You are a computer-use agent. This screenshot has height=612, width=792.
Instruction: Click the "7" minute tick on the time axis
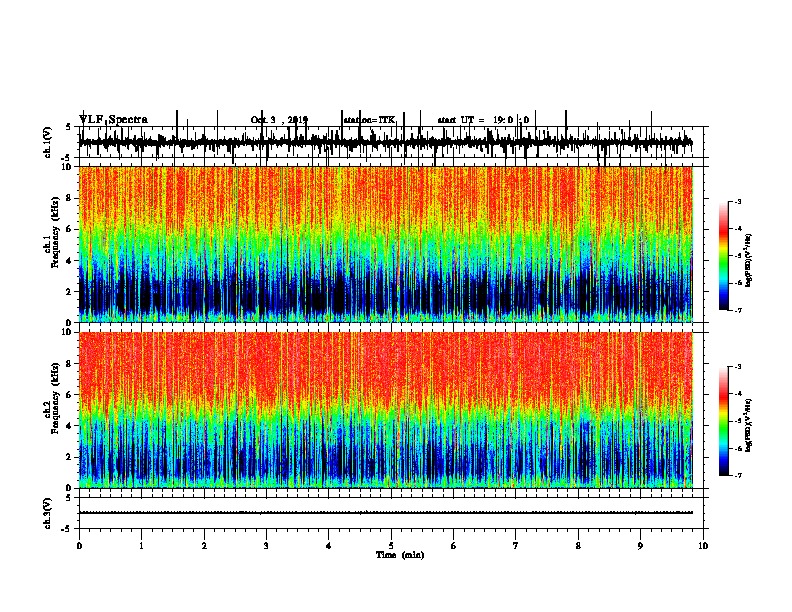click(x=515, y=546)
